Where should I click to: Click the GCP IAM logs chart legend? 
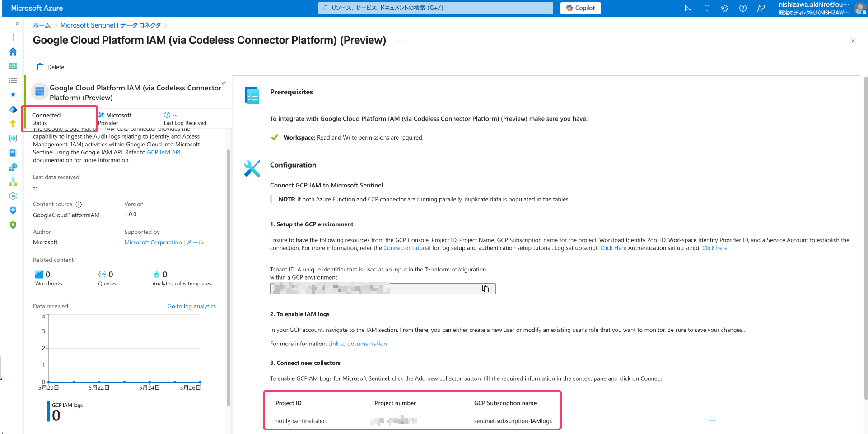(x=65, y=411)
